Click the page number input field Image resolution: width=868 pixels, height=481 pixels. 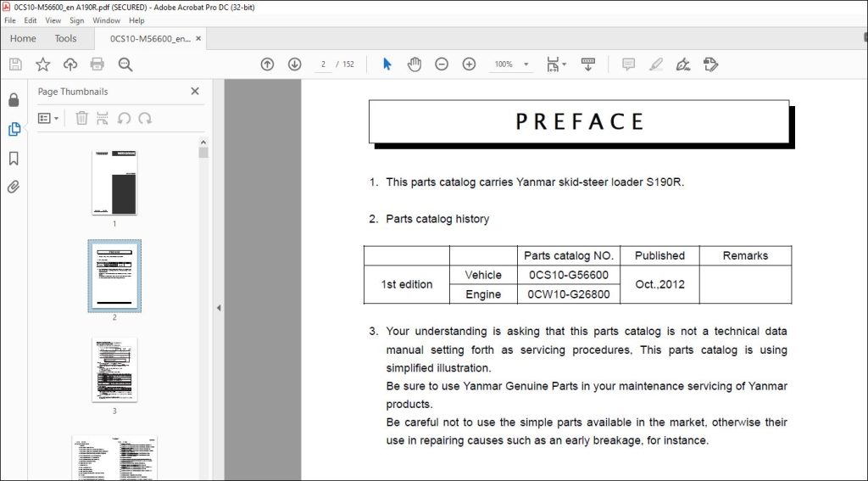click(323, 64)
